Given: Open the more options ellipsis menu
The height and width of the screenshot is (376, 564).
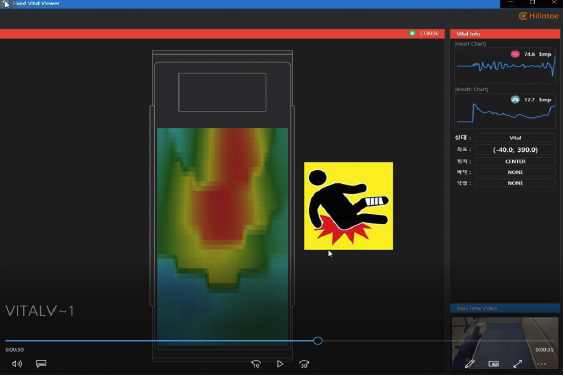Looking at the screenshot, I should [541, 364].
